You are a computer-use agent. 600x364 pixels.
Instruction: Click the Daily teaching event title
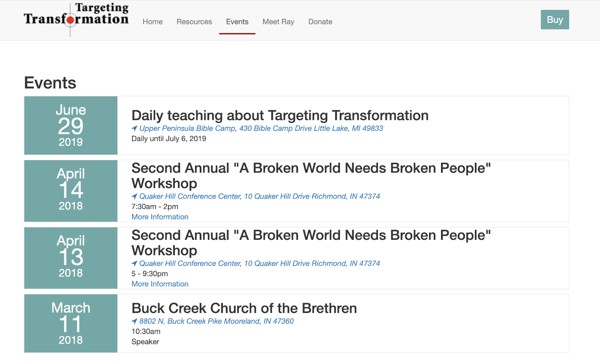(x=280, y=115)
